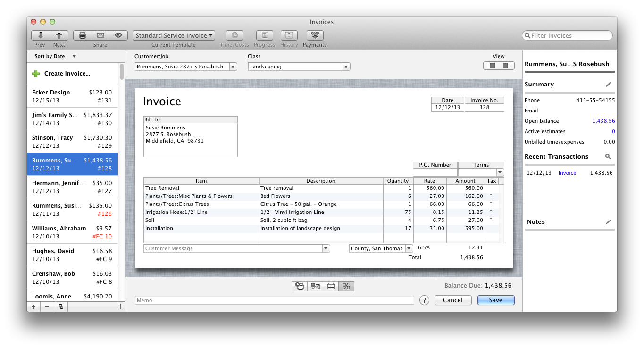Click the invoice Date field 12/12/13
Screen dimensions: 644x349
(x=448, y=107)
